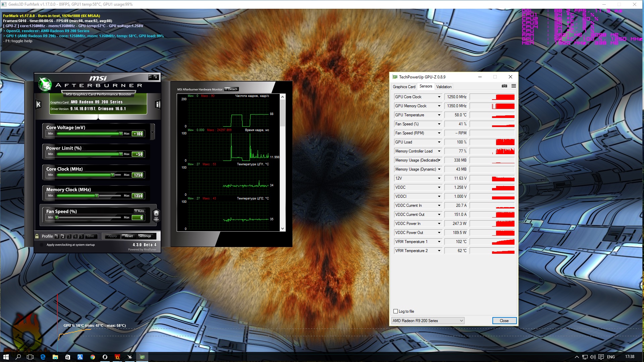Open the AMD Radeon R9 200 Series combo box
This screenshot has width=644, height=362.
click(428, 321)
